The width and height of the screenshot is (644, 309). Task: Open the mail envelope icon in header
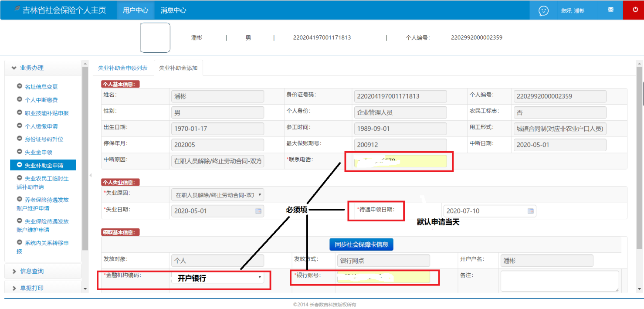tap(610, 10)
